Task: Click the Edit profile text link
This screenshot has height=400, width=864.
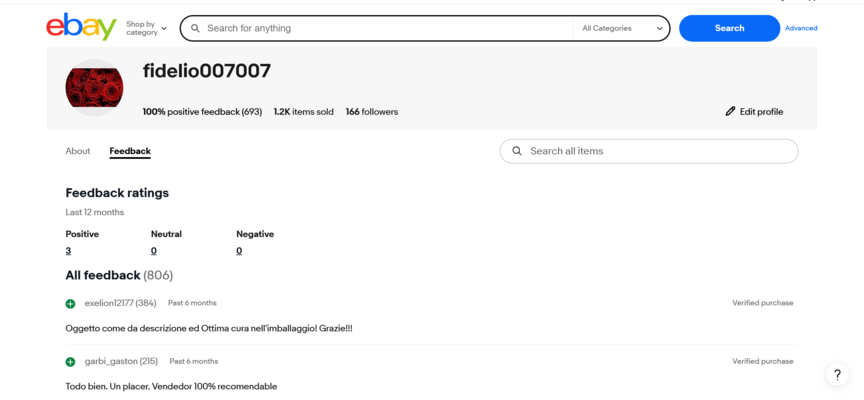Action: click(x=761, y=112)
